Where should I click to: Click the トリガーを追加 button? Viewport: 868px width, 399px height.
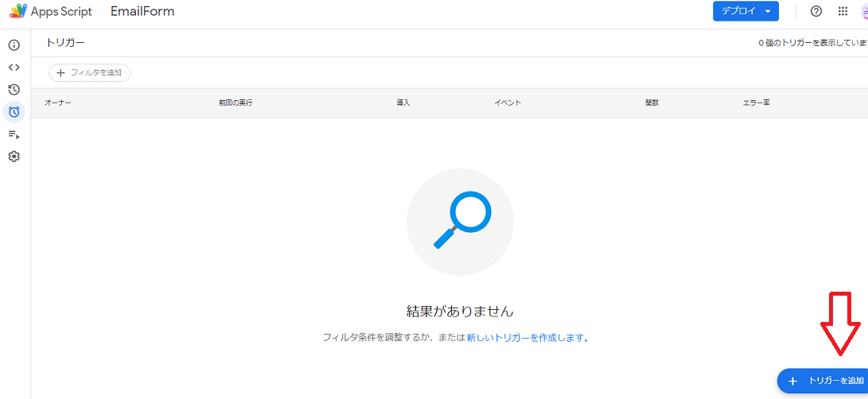click(x=824, y=382)
